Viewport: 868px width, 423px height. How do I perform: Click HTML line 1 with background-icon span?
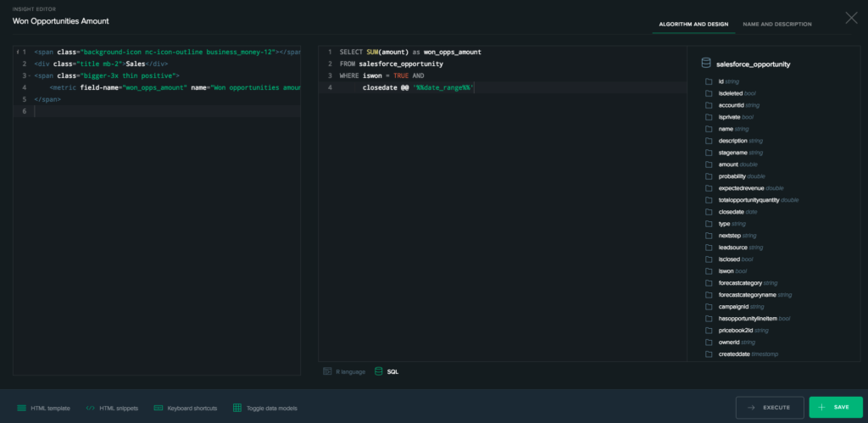tap(167, 52)
